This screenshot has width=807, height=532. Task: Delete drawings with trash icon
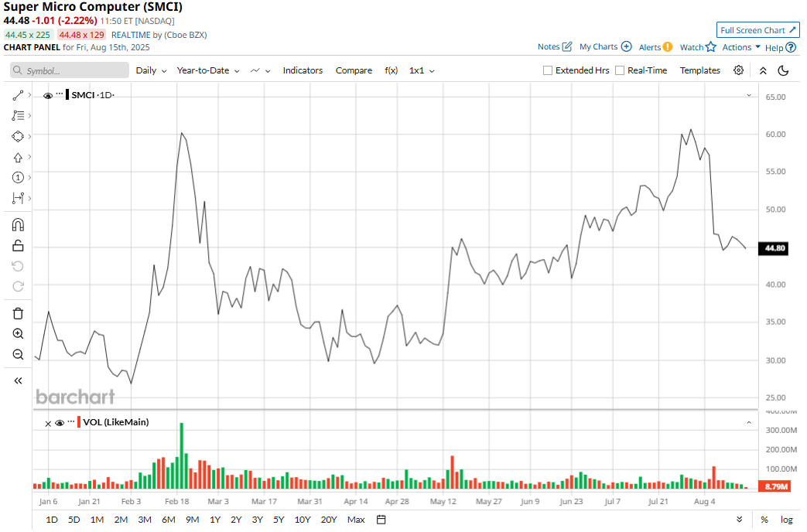point(18,313)
